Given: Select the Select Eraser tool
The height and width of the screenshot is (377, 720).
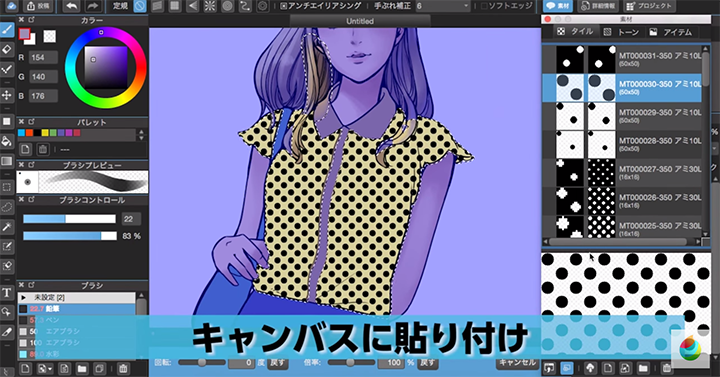Looking at the screenshot, I should [x=7, y=266].
